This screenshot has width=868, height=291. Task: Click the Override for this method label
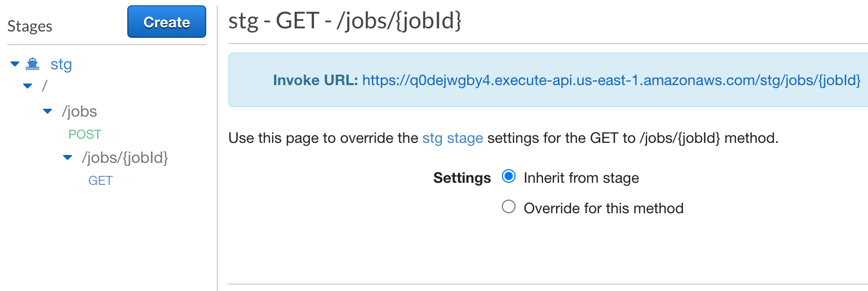603,209
